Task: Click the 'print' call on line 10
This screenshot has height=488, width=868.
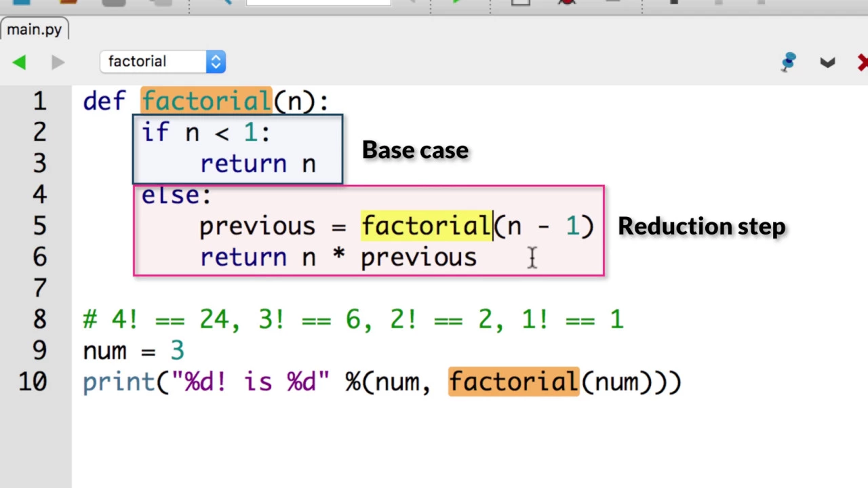Action: pos(119,382)
